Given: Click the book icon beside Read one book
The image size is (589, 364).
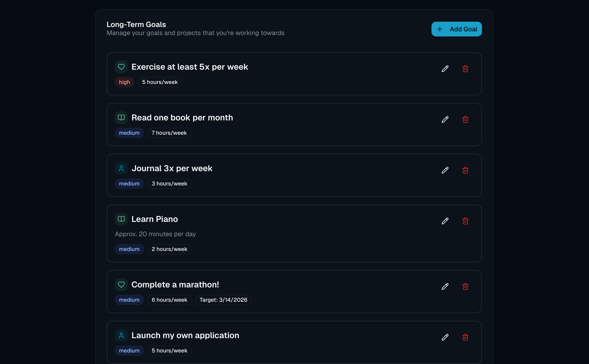Looking at the screenshot, I should point(121,118).
